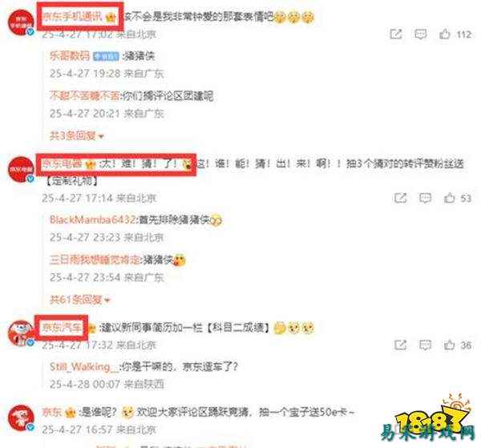Open the 京东汽车 username link
The width and height of the screenshot is (481, 448).
click(x=62, y=328)
